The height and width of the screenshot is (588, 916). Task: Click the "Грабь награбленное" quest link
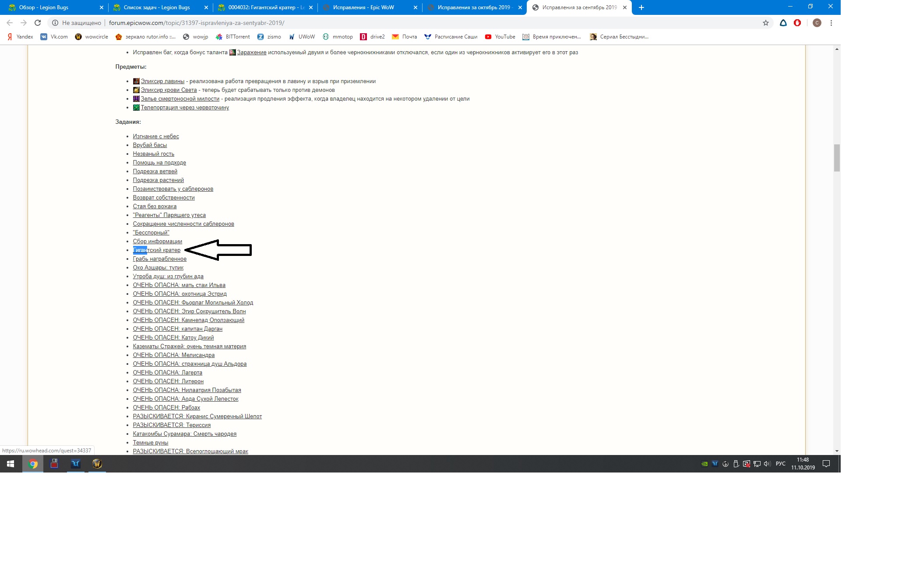[160, 259]
